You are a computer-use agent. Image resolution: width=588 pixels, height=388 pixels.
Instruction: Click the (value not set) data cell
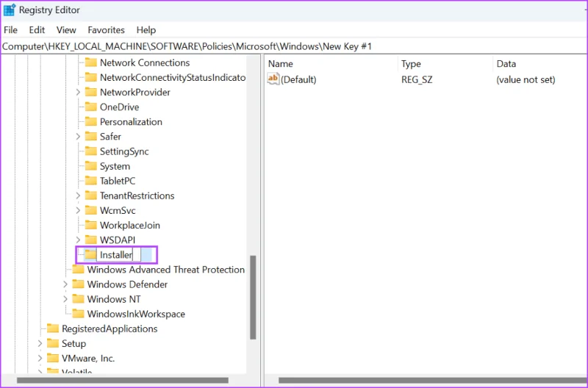526,79
